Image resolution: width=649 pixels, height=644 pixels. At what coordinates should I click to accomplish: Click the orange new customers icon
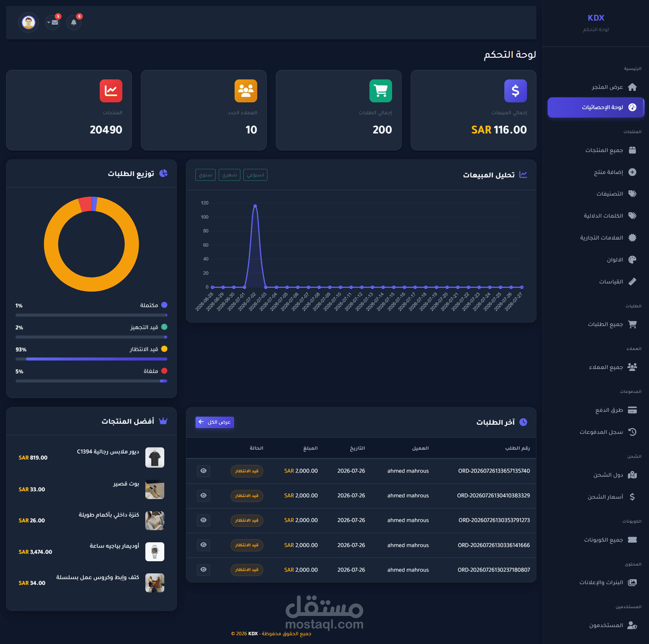pyautogui.click(x=246, y=91)
